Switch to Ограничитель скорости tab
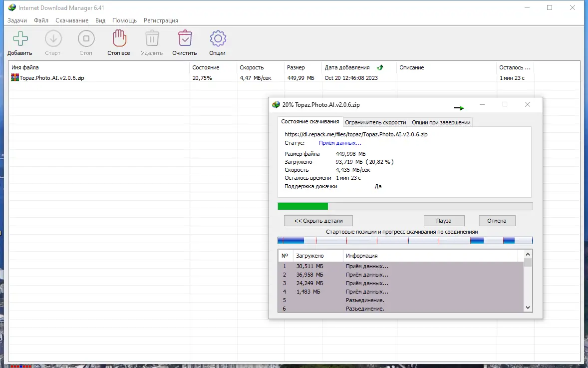Screen dimensions: 588x368 tap(375, 122)
